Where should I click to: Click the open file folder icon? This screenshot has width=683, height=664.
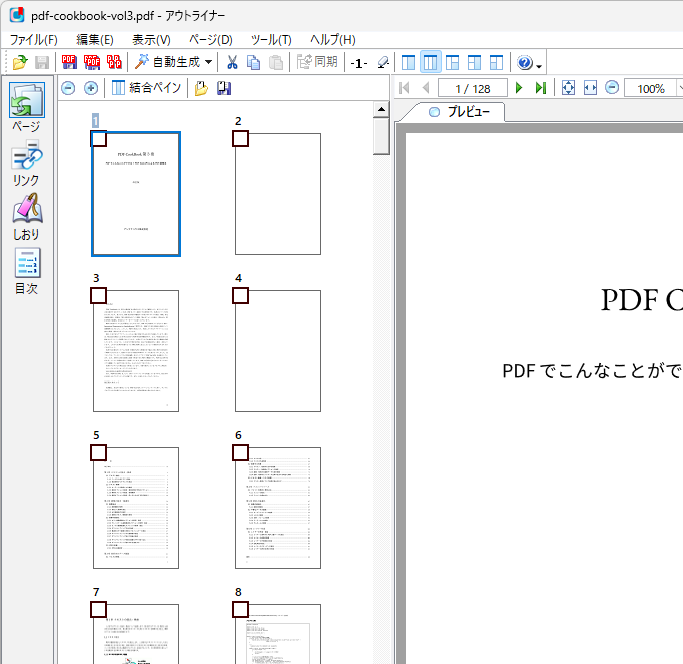[19, 62]
